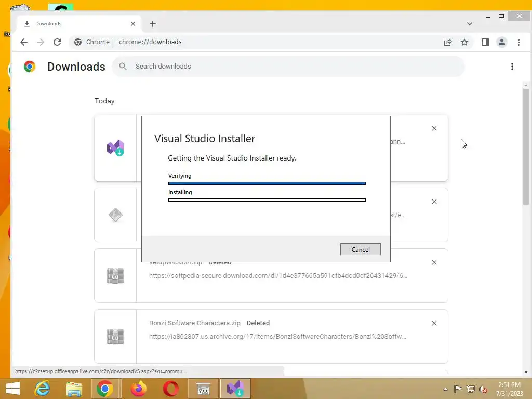
Task: Open the Windows Start button
Action: pyautogui.click(x=13, y=389)
